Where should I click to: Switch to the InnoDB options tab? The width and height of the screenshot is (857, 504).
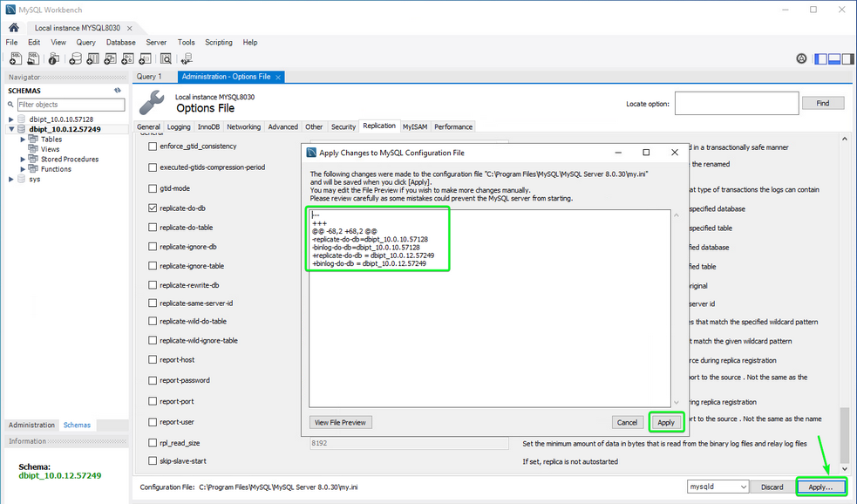pyautogui.click(x=208, y=126)
